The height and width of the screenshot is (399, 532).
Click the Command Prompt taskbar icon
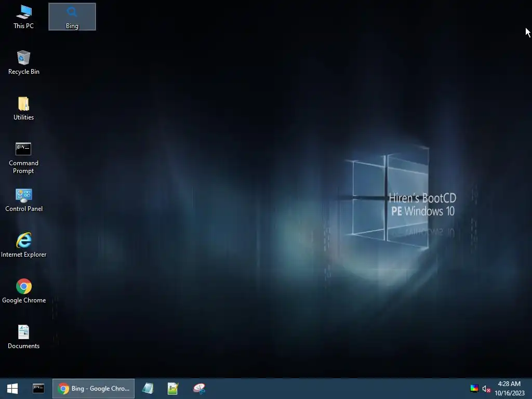[x=38, y=389]
